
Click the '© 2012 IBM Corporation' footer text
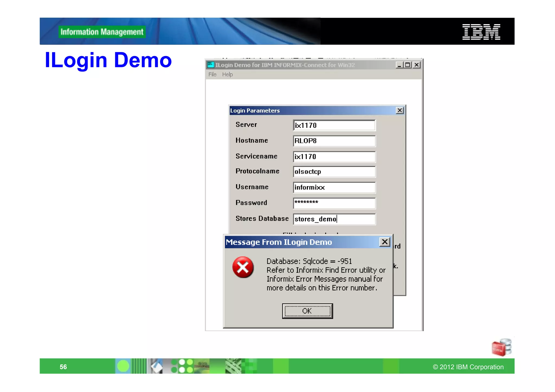(x=468, y=367)
